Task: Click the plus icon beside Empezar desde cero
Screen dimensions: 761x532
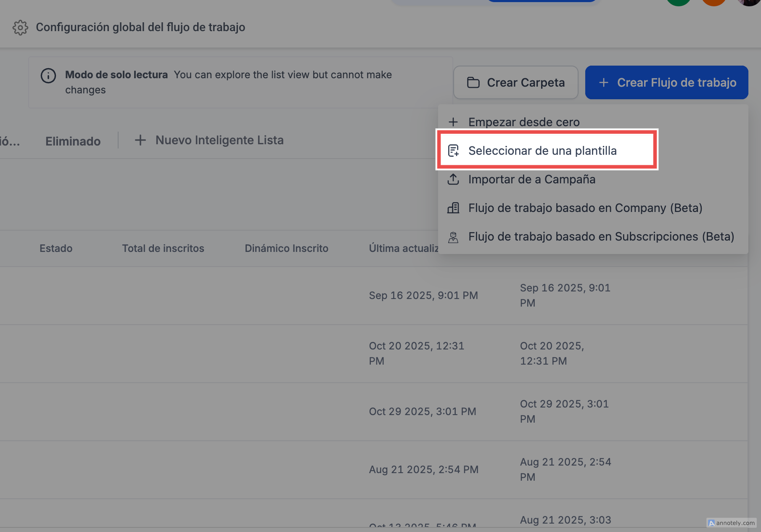Action: pyautogui.click(x=453, y=122)
